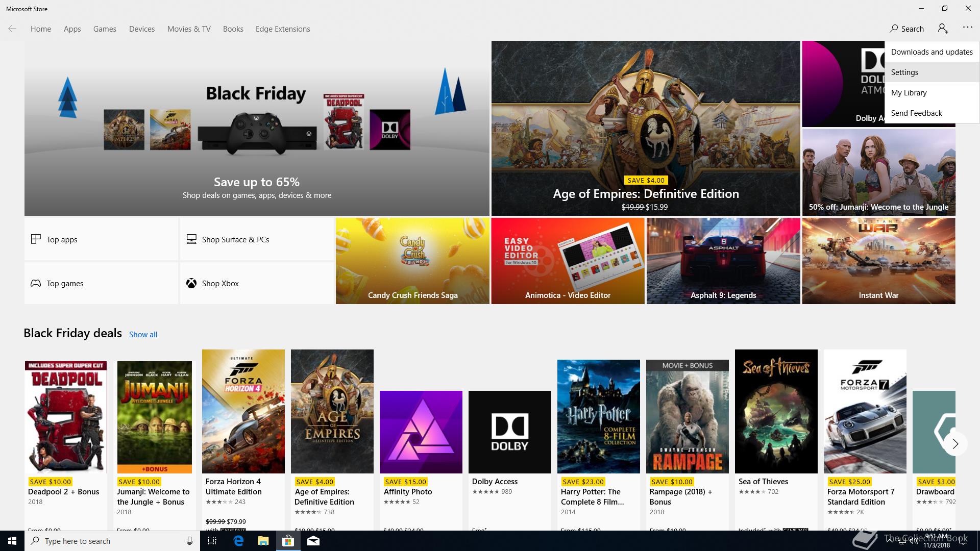
Task: Open the Jumanji 50% off banner
Action: (878, 172)
